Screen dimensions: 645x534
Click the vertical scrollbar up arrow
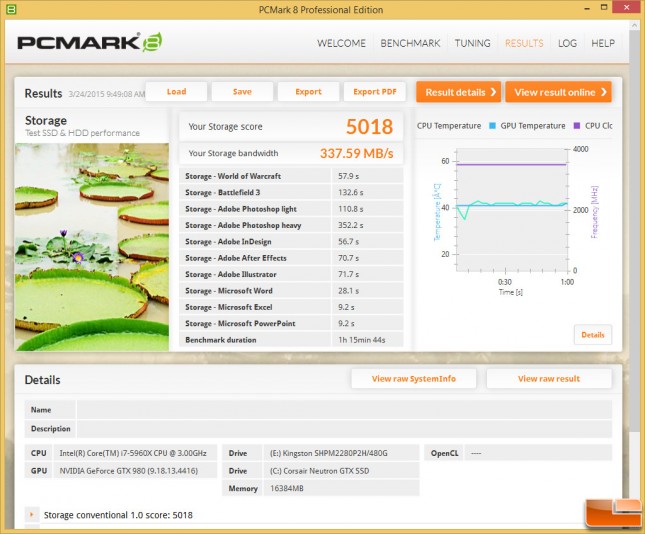point(634,26)
